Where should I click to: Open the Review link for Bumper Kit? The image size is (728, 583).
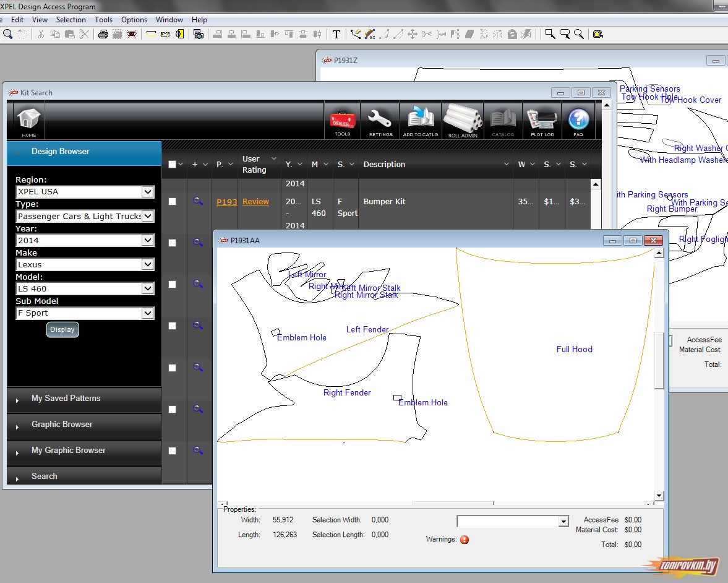pos(255,201)
